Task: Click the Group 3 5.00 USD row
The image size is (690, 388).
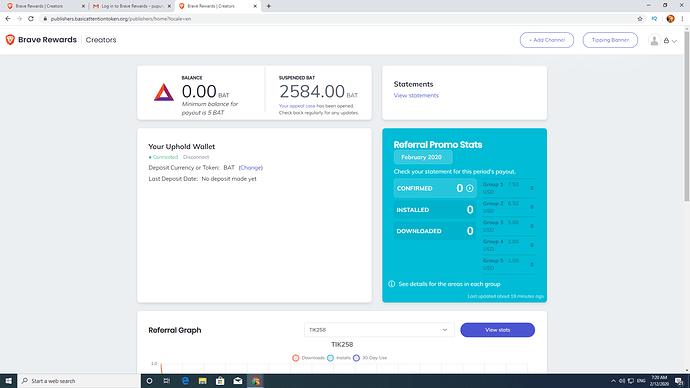Action: (508, 226)
